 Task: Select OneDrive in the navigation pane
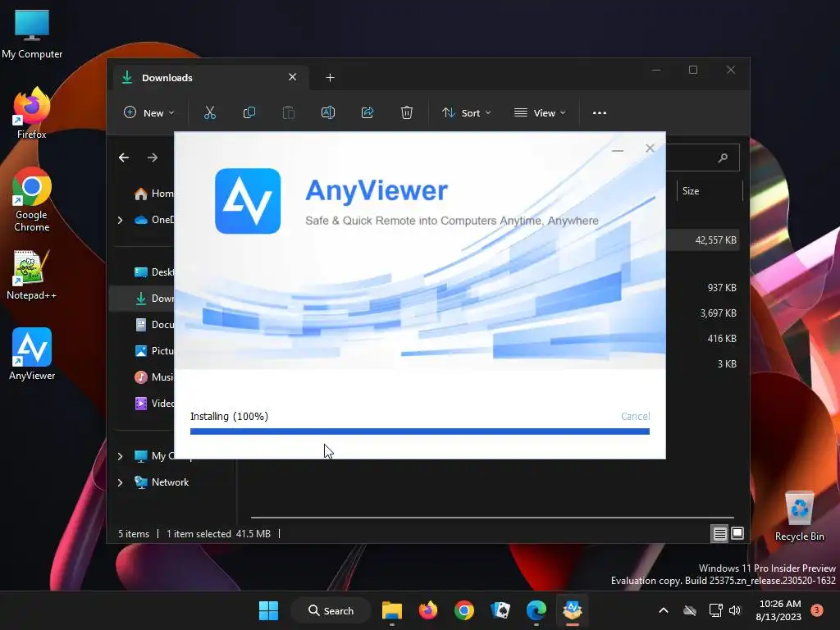(x=154, y=220)
